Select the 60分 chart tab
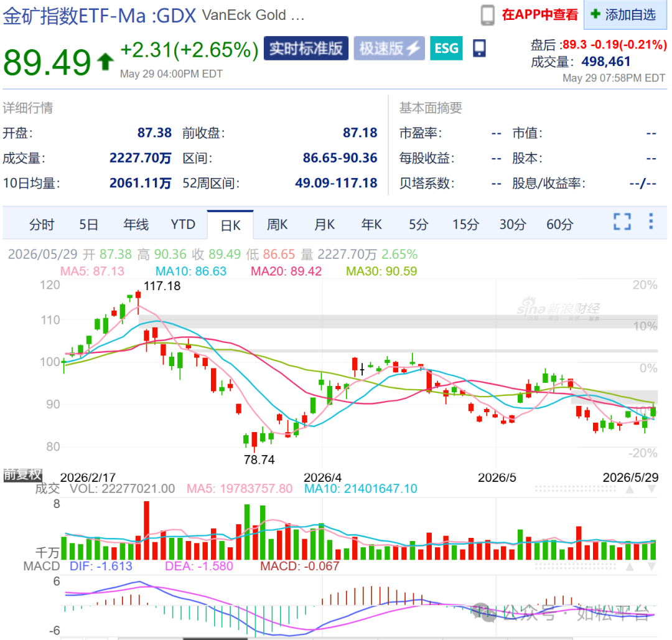This screenshot has width=672, height=640. click(x=560, y=224)
